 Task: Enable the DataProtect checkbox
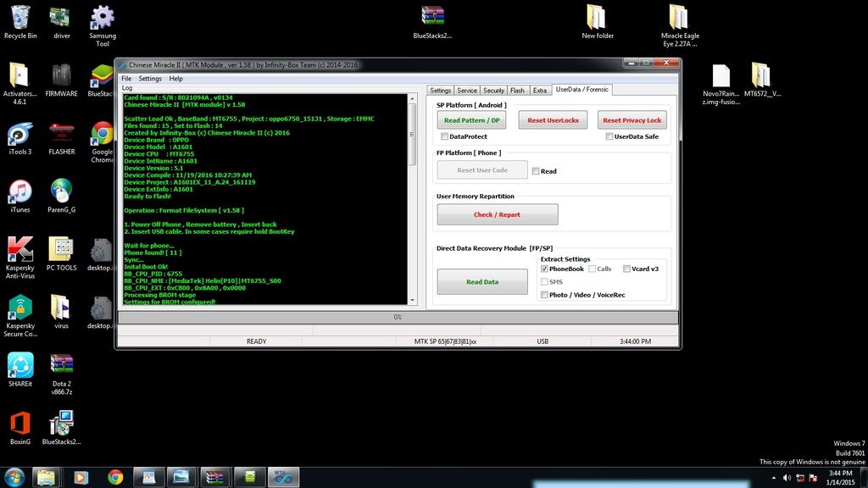click(x=444, y=136)
